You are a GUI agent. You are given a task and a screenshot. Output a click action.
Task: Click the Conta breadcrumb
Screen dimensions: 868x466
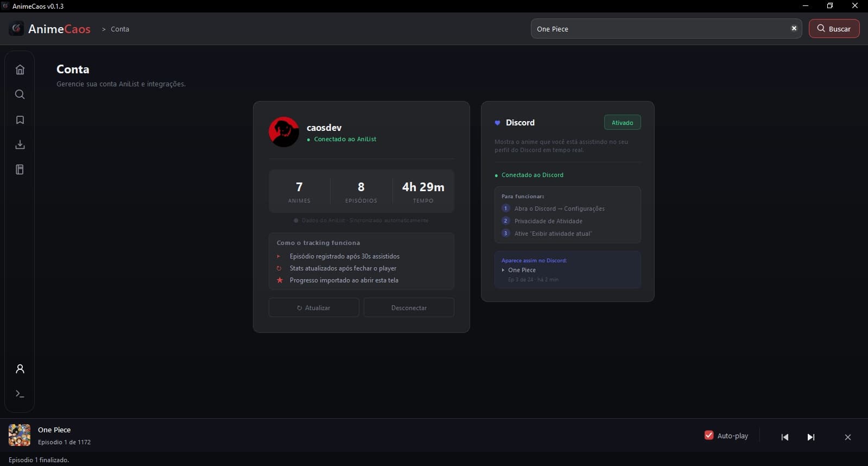tap(120, 29)
